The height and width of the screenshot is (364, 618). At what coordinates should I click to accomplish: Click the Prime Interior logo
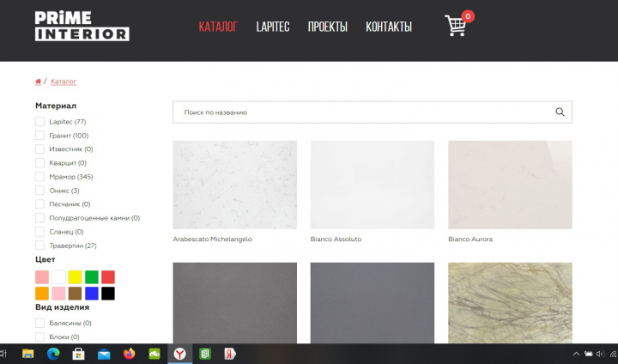coord(82,26)
